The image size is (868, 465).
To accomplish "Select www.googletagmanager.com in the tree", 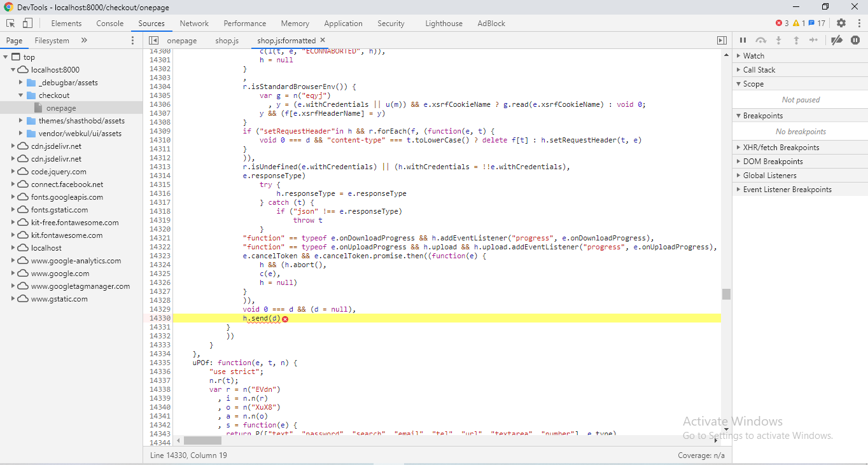I will click(x=80, y=286).
